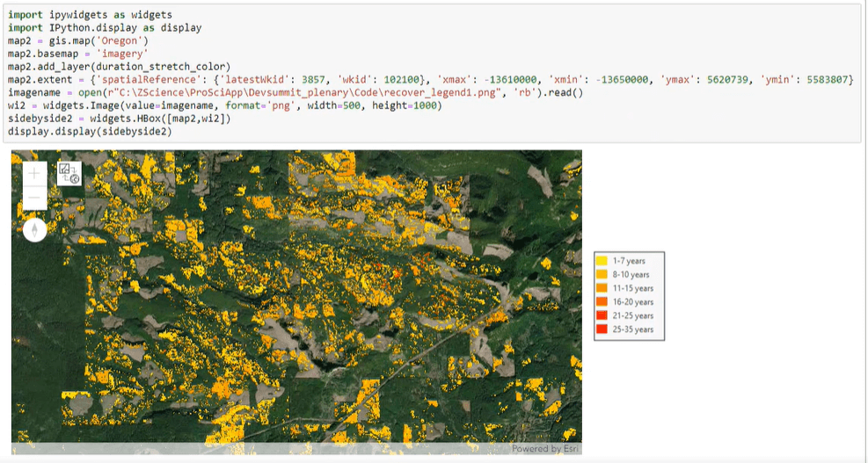Click the "25-35 years" legend label
Viewport: 868px width, 463px height.
coord(632,329)
